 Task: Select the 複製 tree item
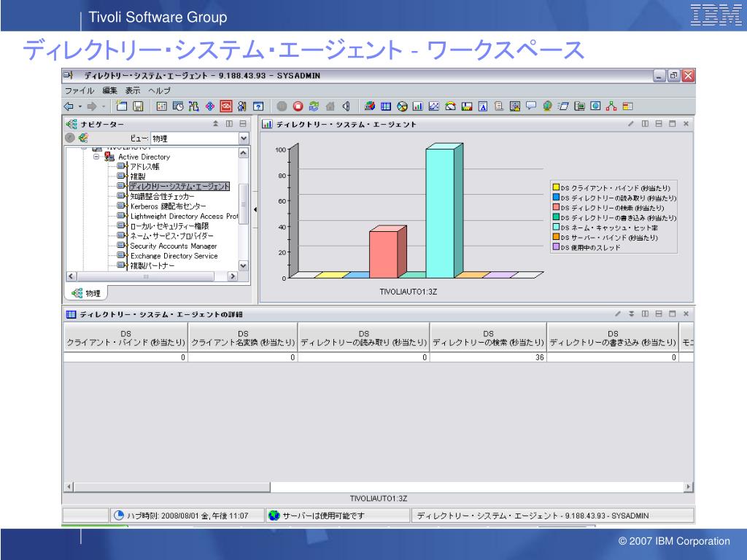(x=138, y=176)
